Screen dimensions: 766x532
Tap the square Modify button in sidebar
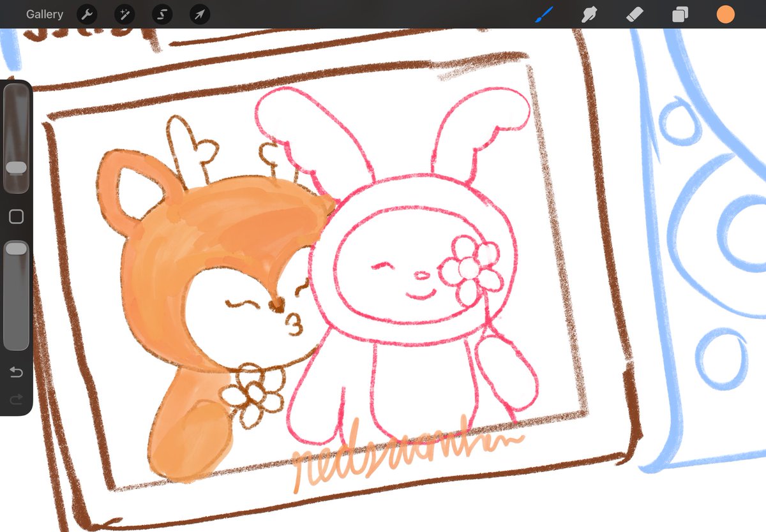(x=16, y=217)
